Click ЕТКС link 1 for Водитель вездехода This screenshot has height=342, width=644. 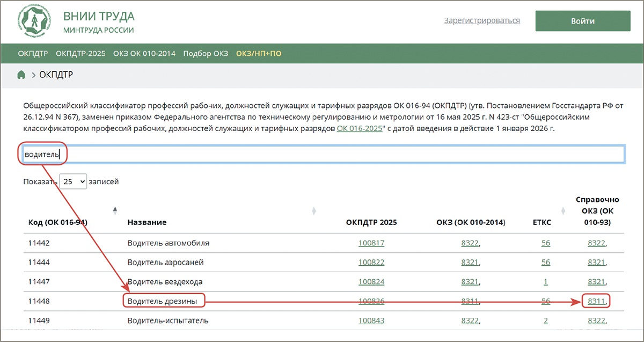(x=545, y=282)
